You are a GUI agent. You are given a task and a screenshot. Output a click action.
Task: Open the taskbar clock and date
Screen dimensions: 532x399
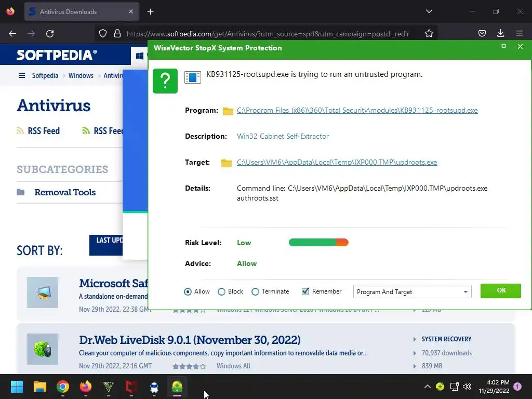click(x=494, y=387)
